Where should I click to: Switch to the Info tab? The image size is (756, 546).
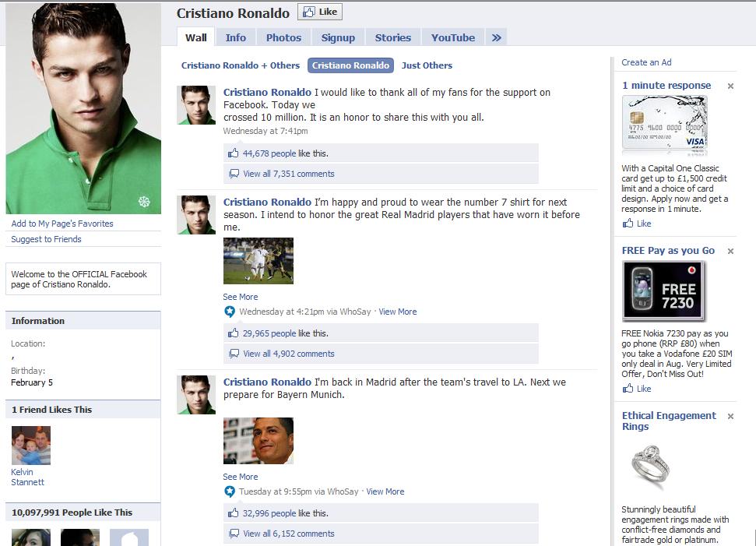pos(236,37)
